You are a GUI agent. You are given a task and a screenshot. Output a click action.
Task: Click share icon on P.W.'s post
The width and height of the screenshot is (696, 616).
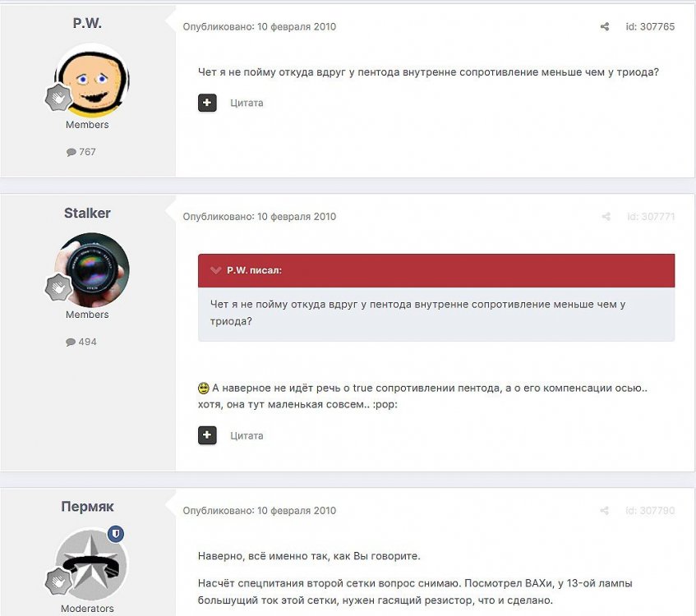605,26
